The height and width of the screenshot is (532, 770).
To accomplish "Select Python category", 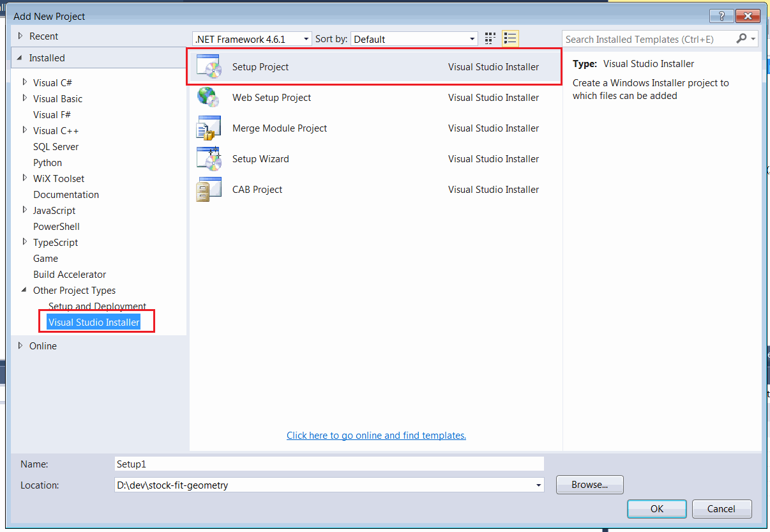I will (x=48, y=162).
